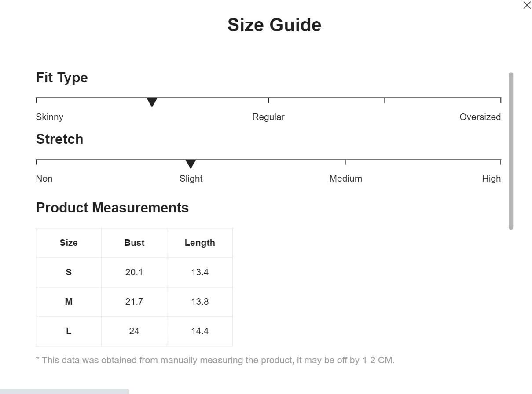Select the Skinny fit label
The width and height of the screenshot is (532, 394).
click(50, 117)
